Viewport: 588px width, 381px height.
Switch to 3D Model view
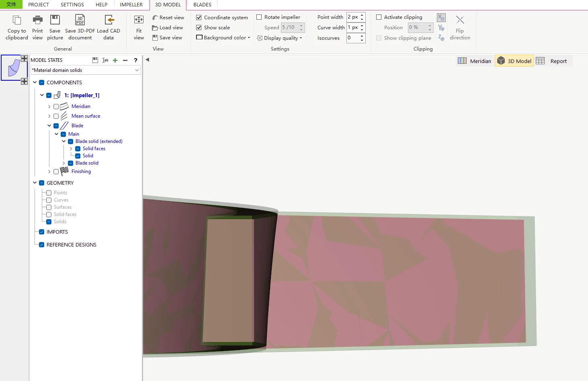point(514,61)
